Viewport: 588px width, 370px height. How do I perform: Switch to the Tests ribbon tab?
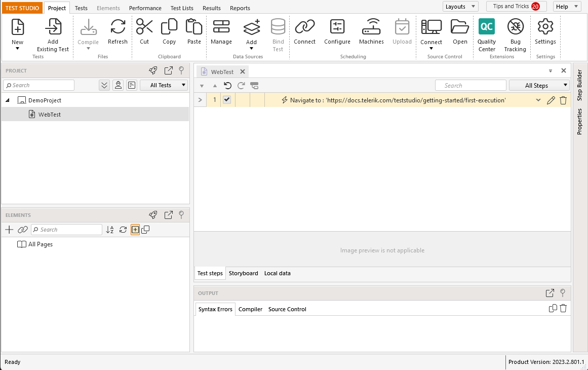pyautogui.click(x=81, y=8)
